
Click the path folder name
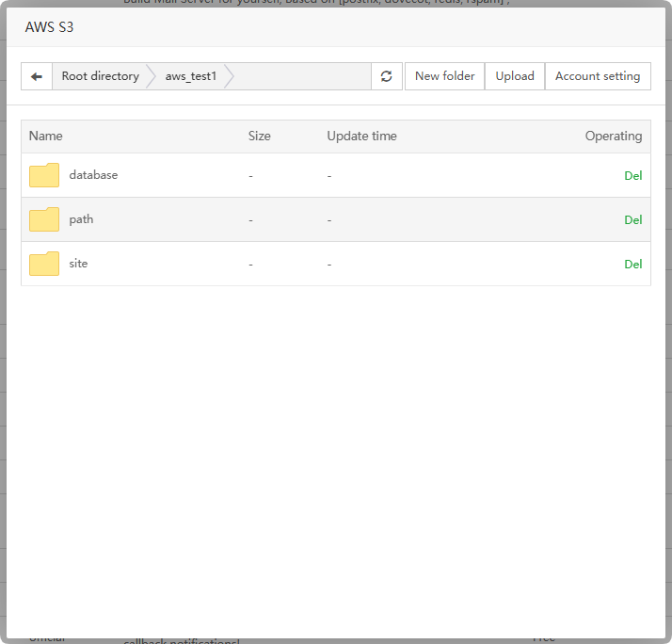(x=81, y=219)
